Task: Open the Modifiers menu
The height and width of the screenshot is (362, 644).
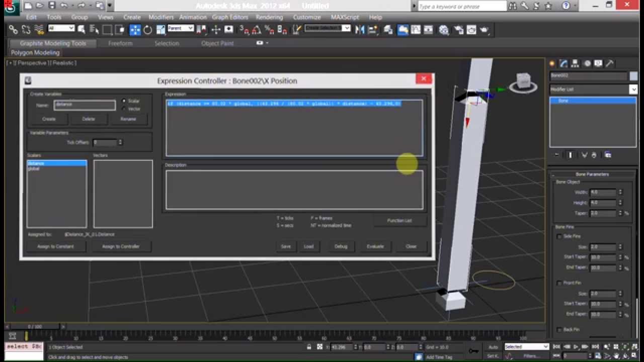Action: pos(161,17)
